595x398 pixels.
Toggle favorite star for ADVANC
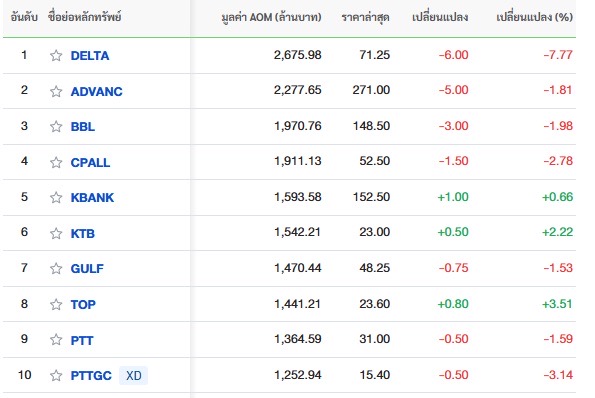pos(56,91)
